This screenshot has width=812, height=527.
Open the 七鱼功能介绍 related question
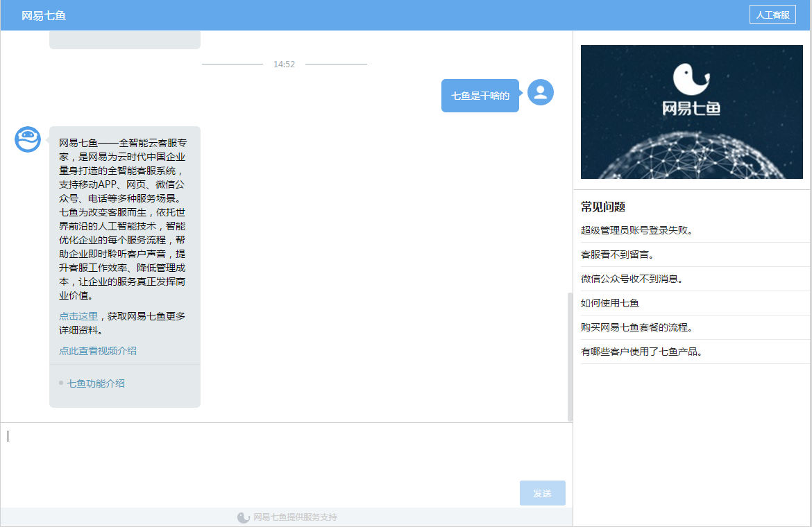pyautogui.click(x=96, y=383)
